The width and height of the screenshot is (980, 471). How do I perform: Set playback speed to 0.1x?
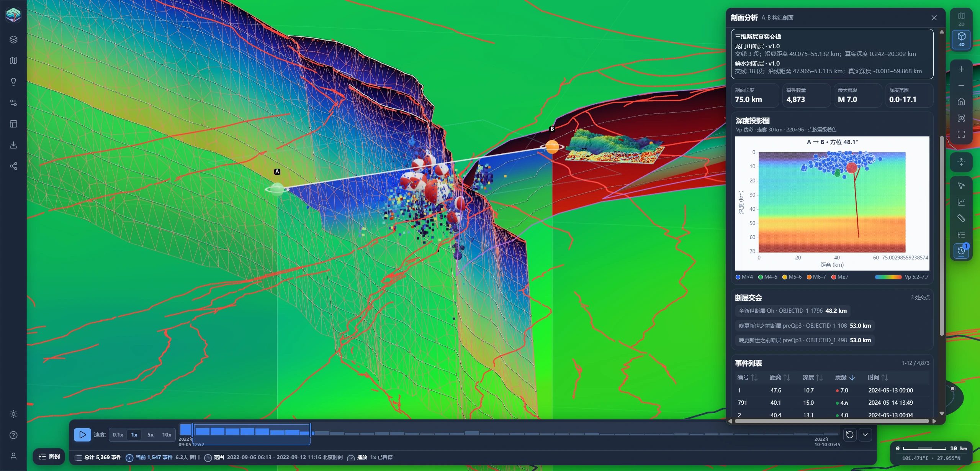[x=118, y=435]
